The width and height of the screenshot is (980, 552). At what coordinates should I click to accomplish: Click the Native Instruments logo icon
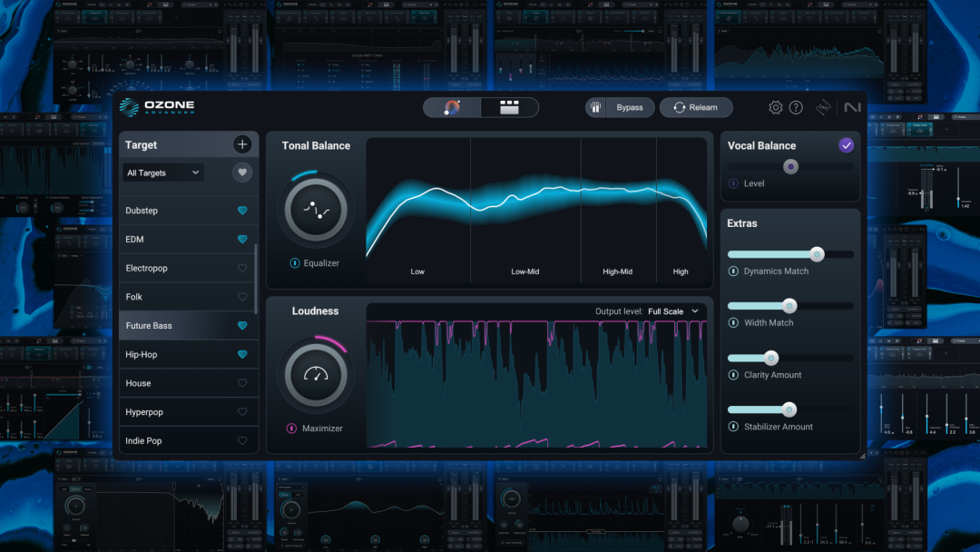852,107
